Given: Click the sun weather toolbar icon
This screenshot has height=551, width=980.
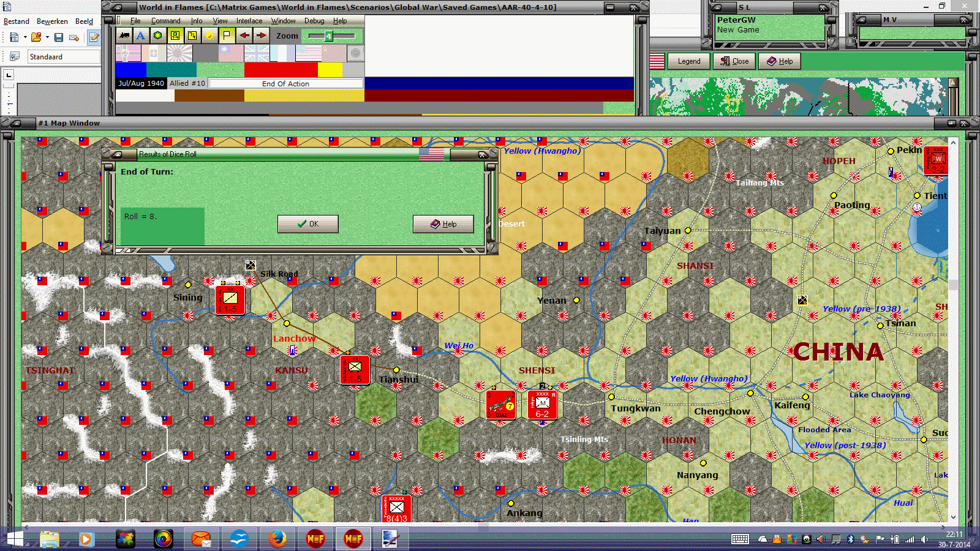Looking at the screenshot, I should [209, 36].
